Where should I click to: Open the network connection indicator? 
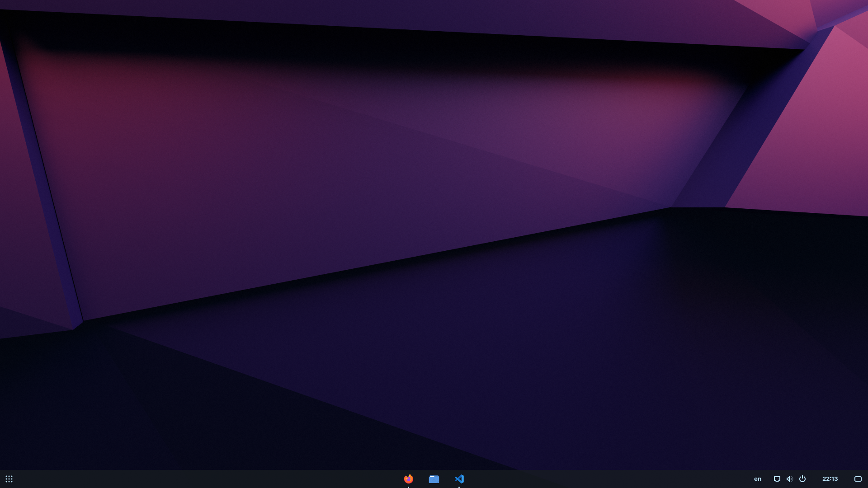click(x=777, y=479)
